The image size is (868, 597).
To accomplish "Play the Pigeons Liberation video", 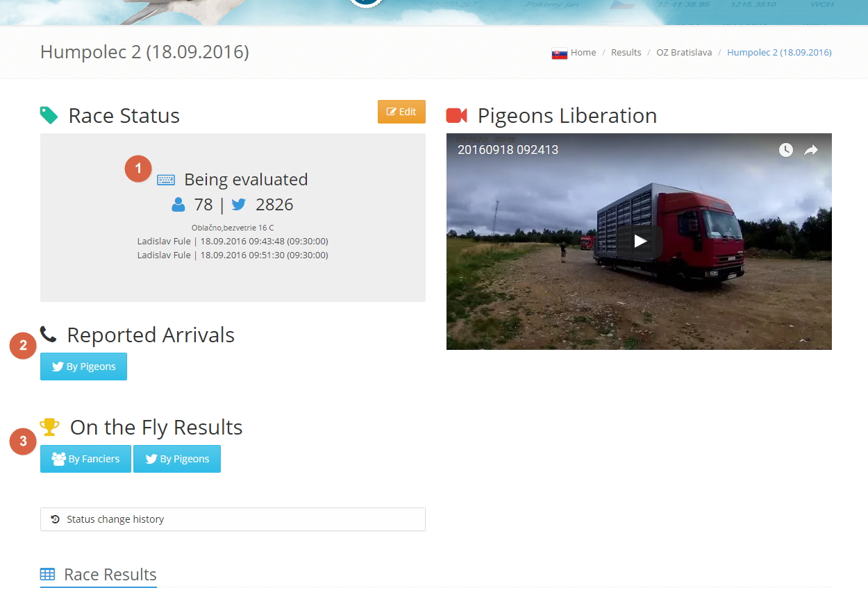I will point(640,241).
